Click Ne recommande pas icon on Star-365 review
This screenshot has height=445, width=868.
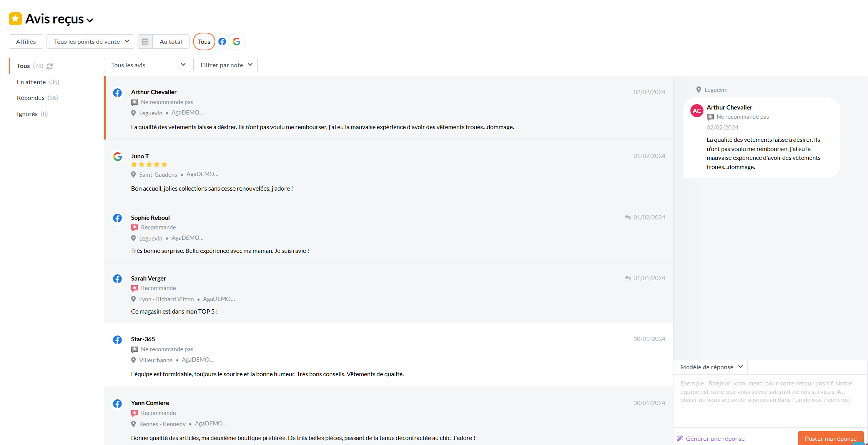click(x=135, y=349)
